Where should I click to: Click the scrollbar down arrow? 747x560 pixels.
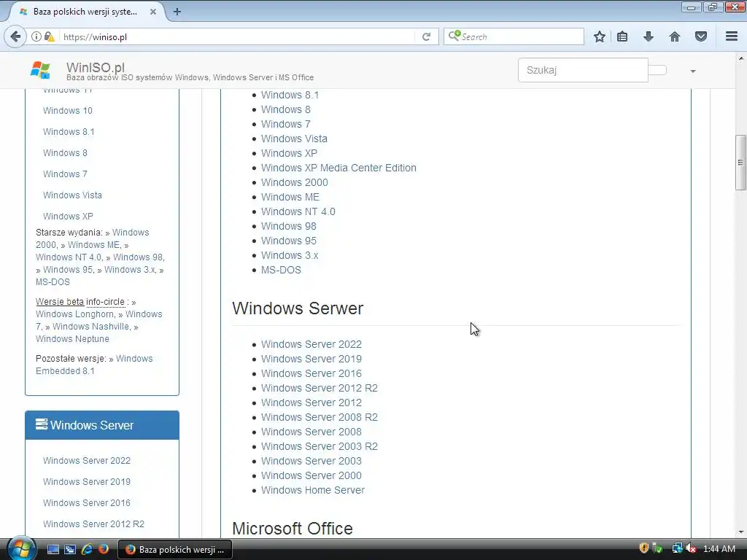click(740, 532)
